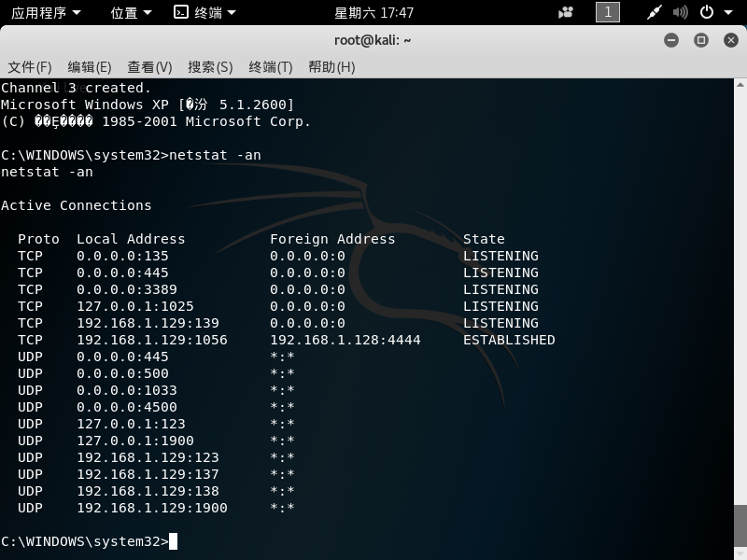The height and width of the screenshot is (560, 747).
Task: Click the typed command 'netstat -an' at prompt
Action: click(216, 155)
